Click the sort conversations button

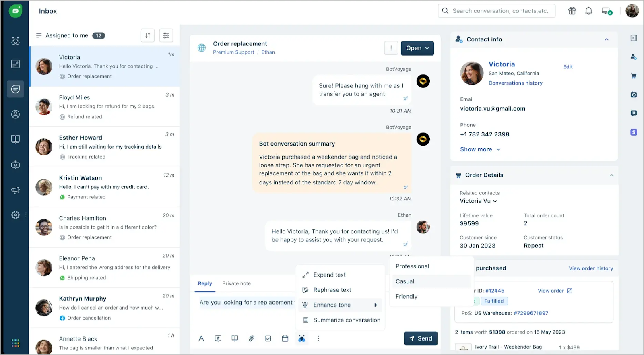point(148,35)
